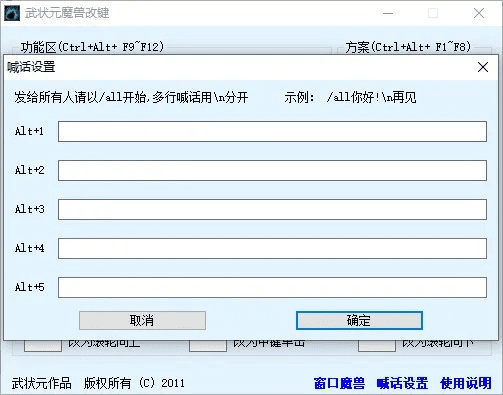Click the example text /all你好!\n再见
The width and height of the screenshot is (503, 395).
click(x=371, y=98)
